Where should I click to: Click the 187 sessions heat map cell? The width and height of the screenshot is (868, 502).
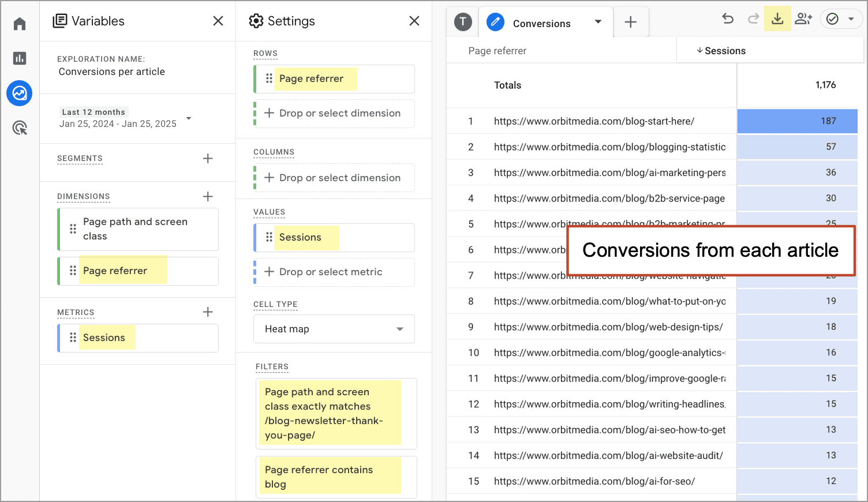click(798, 121)
